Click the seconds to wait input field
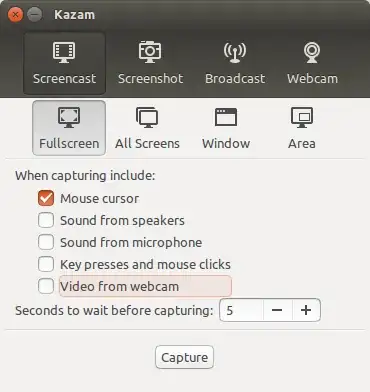 coord(241,310)
